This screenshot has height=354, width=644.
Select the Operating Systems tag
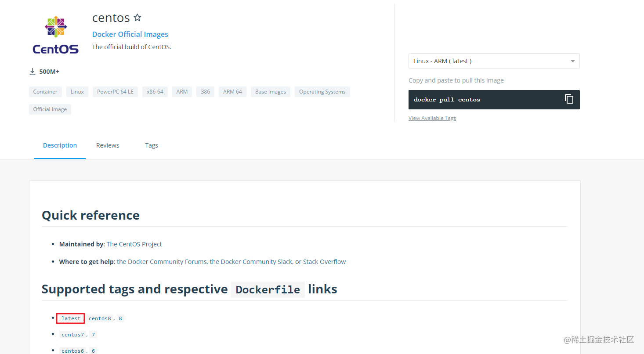pos(322,92)
